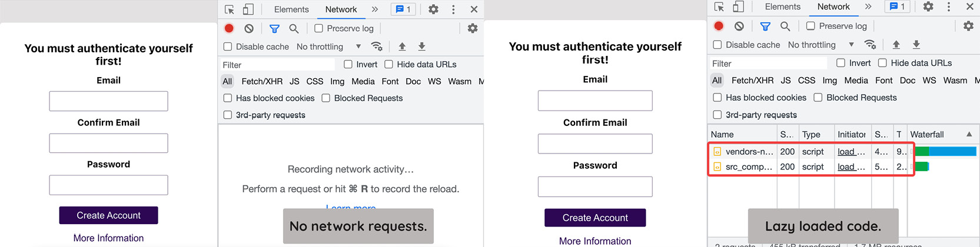
Task: Tick Hide data URLs in right DevTools
Action: [x=882, y=63]
